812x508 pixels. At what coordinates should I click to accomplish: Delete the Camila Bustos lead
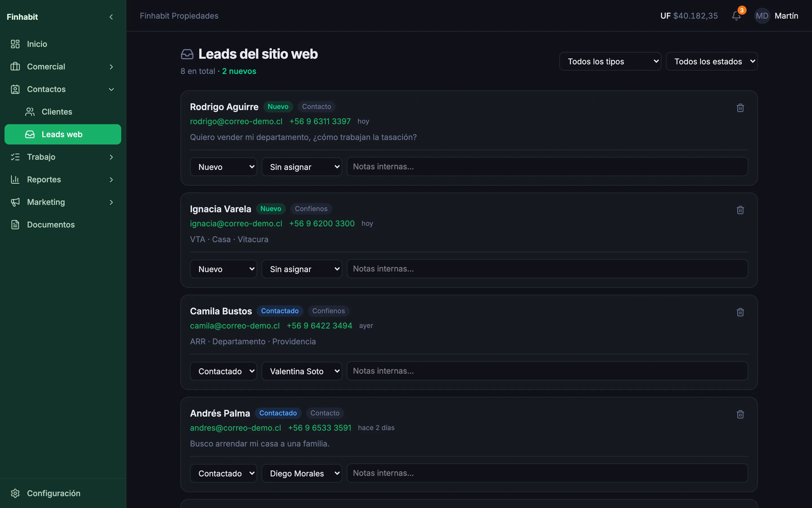click(740, 312)
